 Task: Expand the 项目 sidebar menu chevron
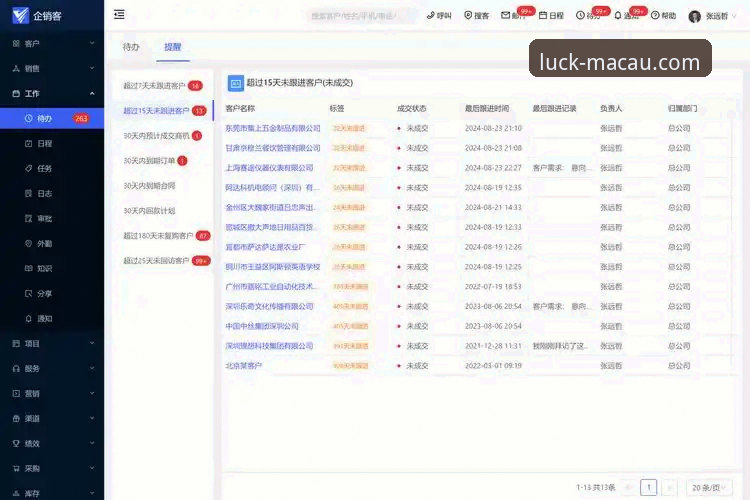[92, 344]
